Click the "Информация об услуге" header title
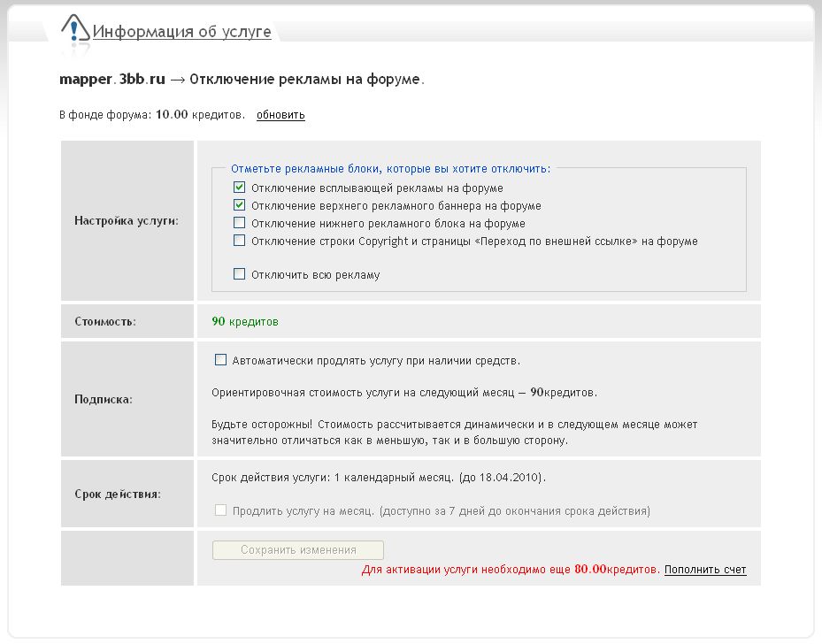 181,32
